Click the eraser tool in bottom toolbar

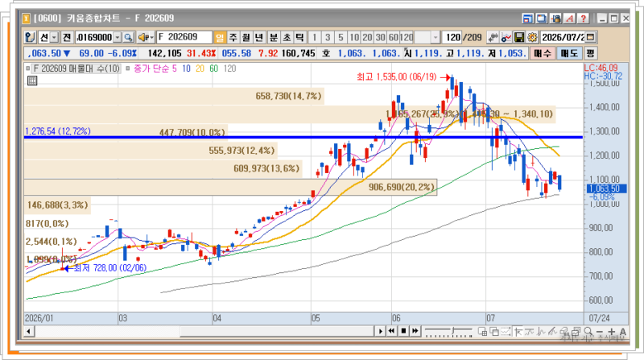[565, 331]
